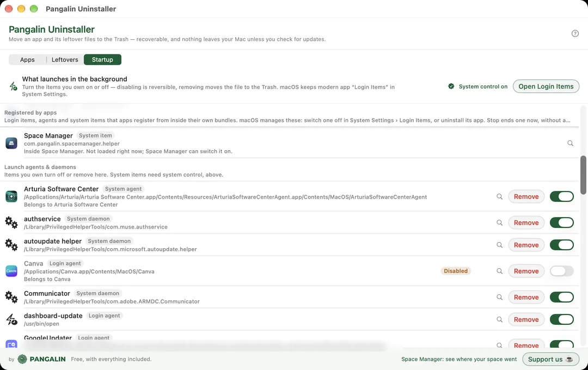Reveal dashboard-update using its magnifier icon
This screenshot has height=370, width=588.
pos(499,319)
